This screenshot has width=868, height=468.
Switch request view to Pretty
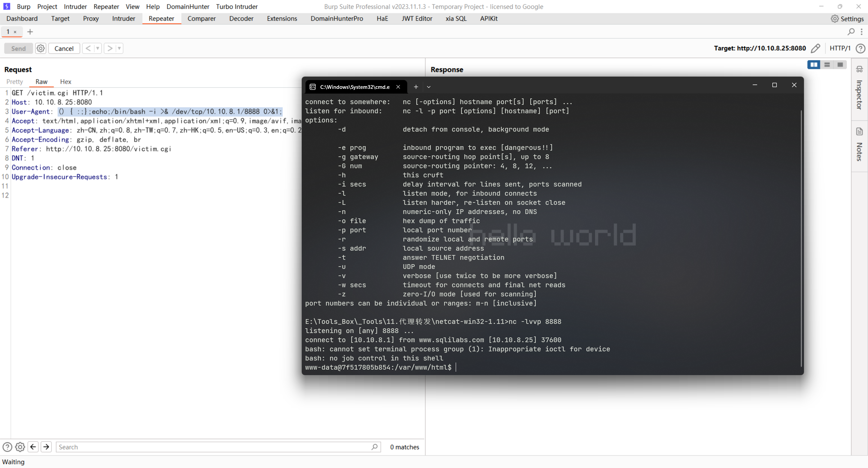point(15,82)
